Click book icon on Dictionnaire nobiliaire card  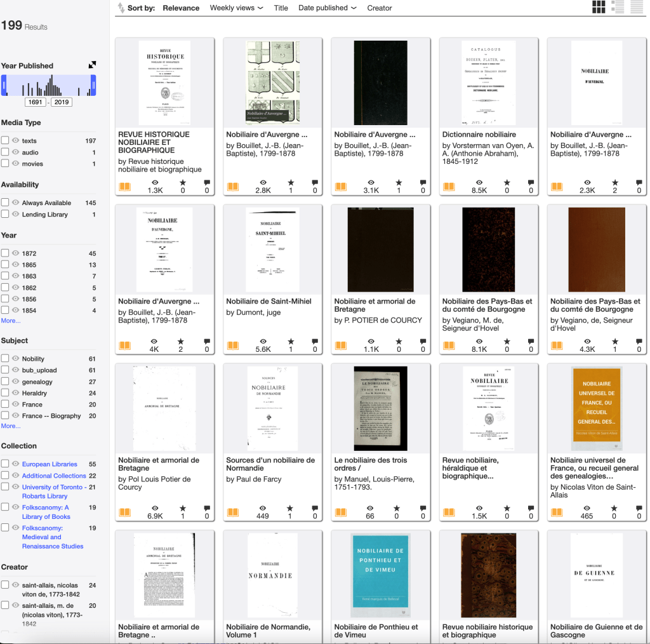pyautogui.click(x=449, y=187)
